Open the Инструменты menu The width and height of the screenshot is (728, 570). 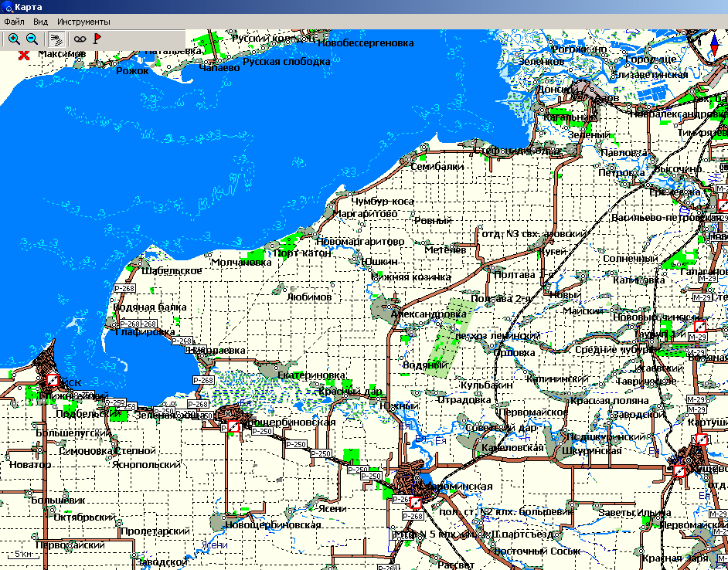coord(83,22)
